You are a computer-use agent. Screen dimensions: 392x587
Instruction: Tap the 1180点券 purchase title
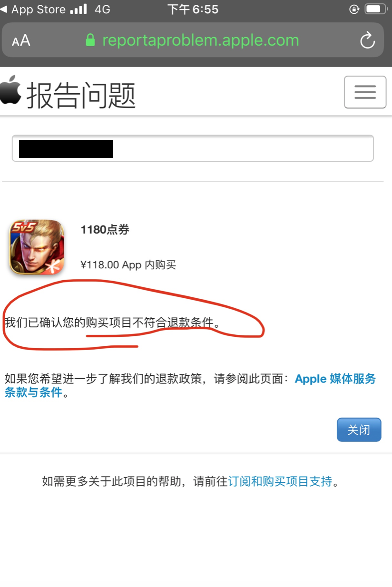[x=105, y=230]
